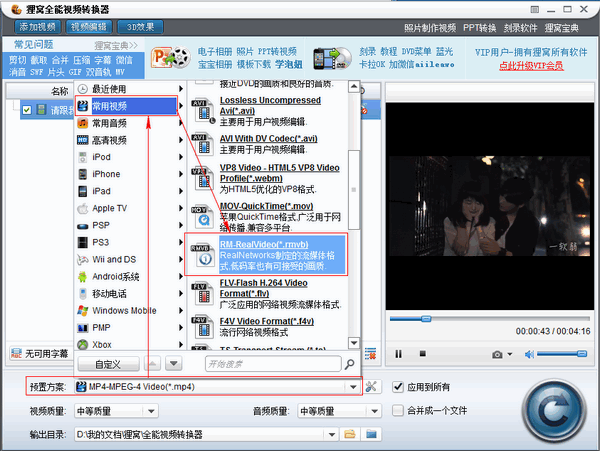Click the PMP player icon
This screenshot has height=451, width=600.
pyautogui.click(x=83, y=328)
